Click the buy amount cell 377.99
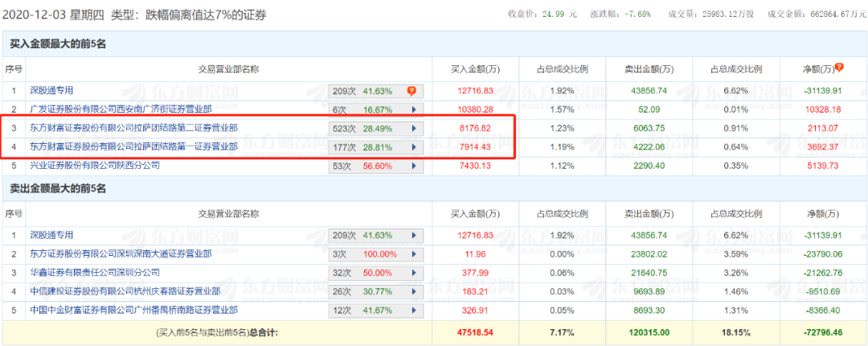 476,273
